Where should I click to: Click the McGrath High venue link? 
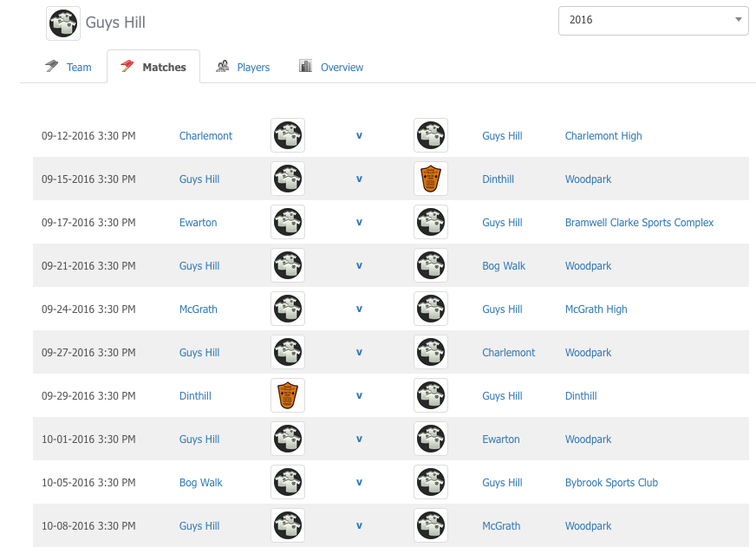point(596,309)
